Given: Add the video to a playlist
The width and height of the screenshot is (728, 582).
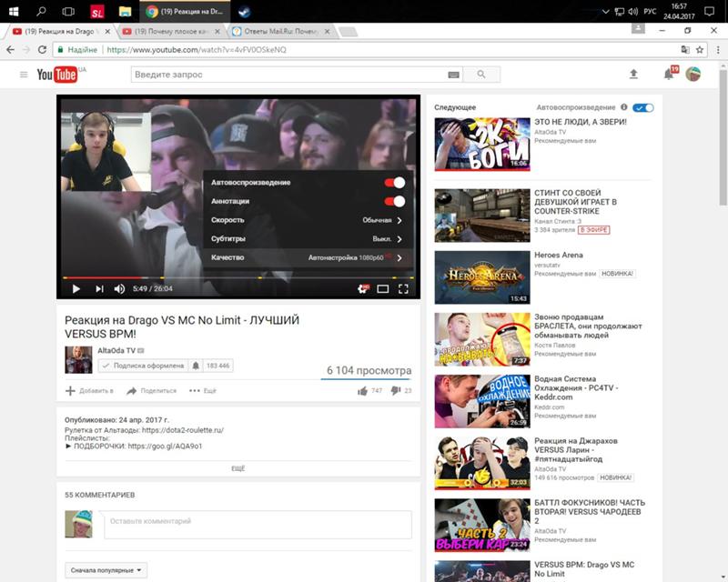Looking at the screenshot, I should point(89,391).
